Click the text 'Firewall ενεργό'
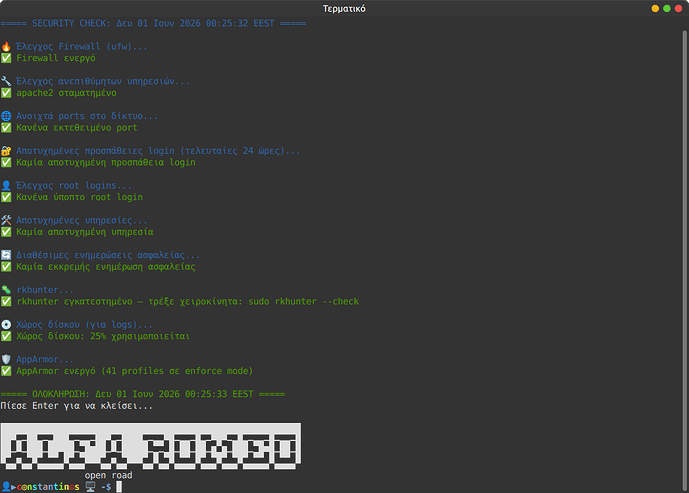Screen dimensions: 689x493 pyautogui.click(x=56, y=58)
